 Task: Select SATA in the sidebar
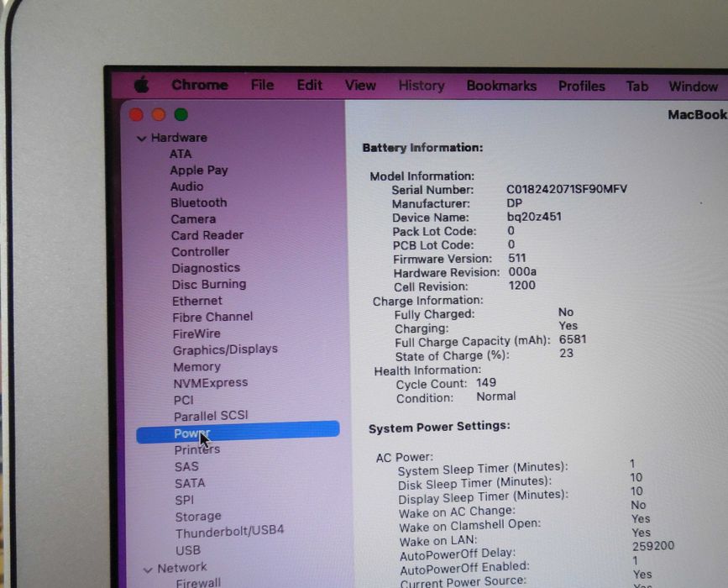(x=190, y=483)
